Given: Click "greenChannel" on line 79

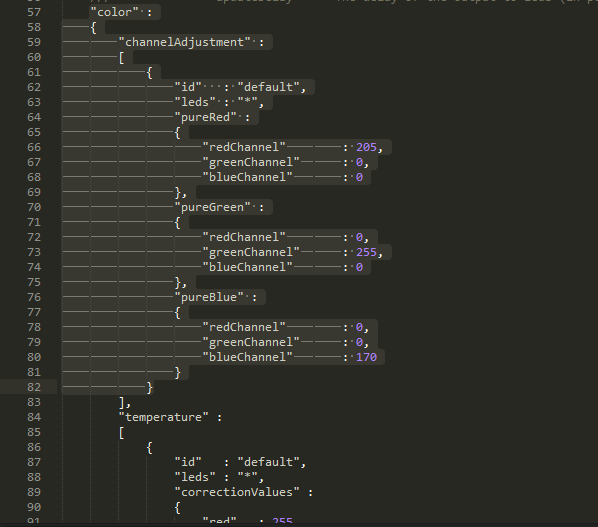Looking at the screenshot, I should point(251,342).
